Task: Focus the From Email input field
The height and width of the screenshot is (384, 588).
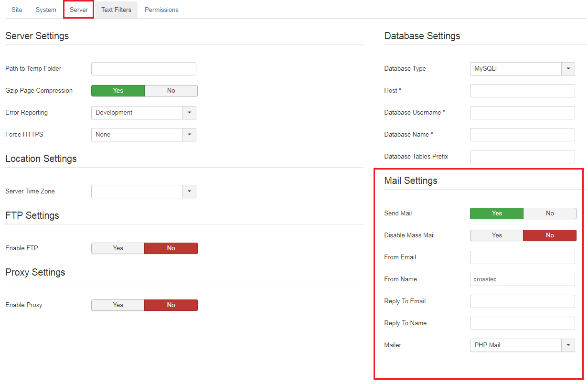Action: (523, 257)
